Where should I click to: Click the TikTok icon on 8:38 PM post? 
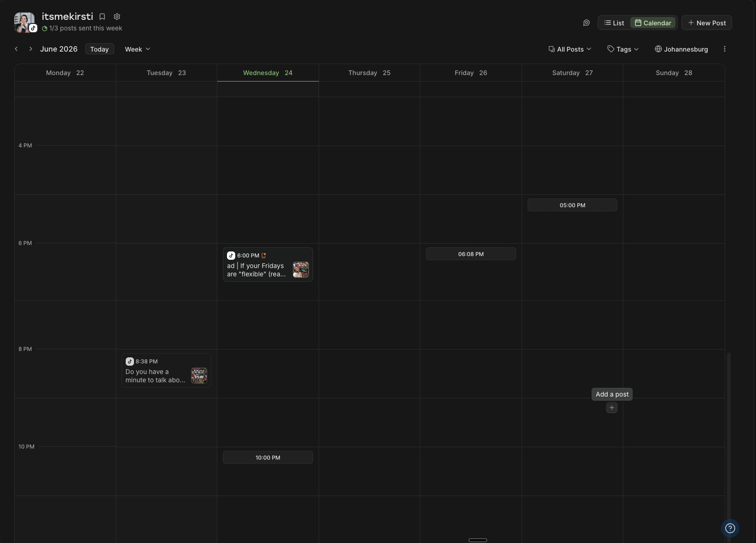[130, 362]
